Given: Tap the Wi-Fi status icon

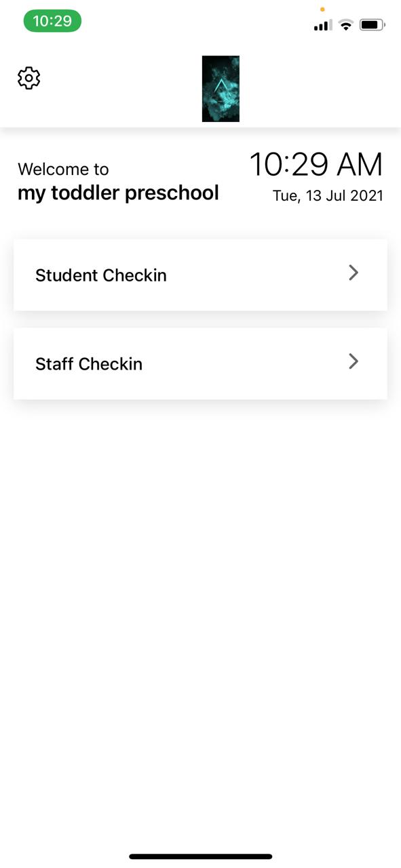Looking at the screenshot, I should coord(346,25).
